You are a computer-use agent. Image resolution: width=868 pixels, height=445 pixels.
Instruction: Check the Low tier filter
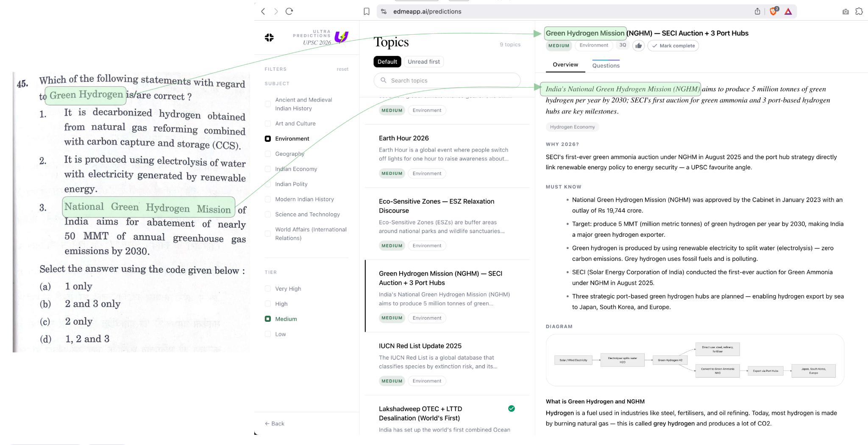(268, 334)
